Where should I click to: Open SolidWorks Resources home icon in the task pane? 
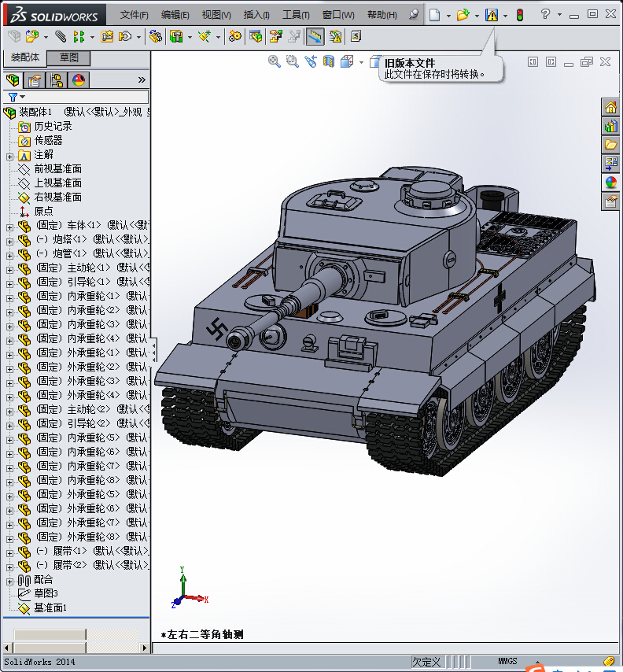(610, 107)
